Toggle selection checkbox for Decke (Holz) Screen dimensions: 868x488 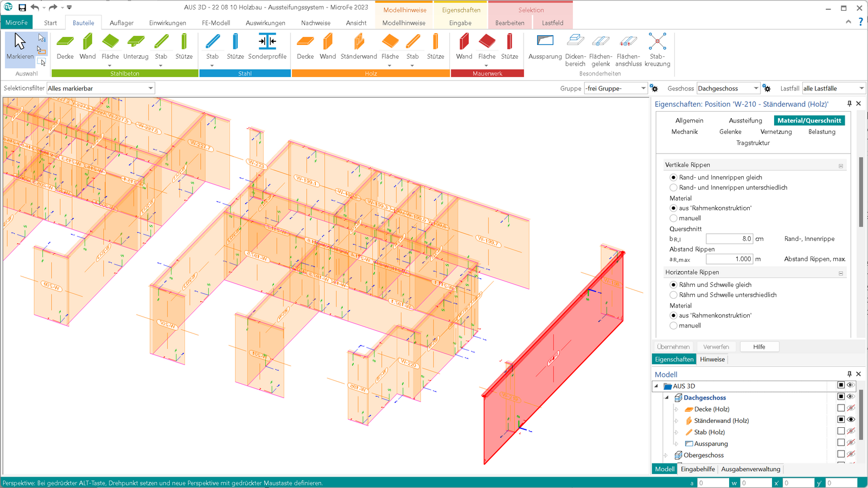pyautogui.click(x=841, y=408)
